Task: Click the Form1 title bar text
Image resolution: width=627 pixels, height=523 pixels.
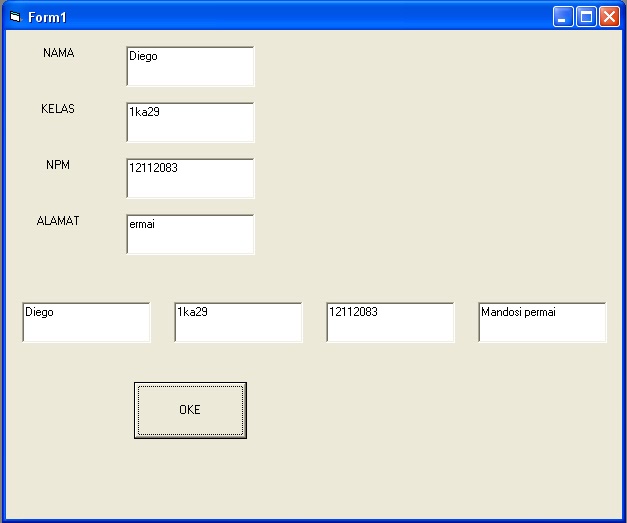Action: pyautogui.click(x=47, y=17)
